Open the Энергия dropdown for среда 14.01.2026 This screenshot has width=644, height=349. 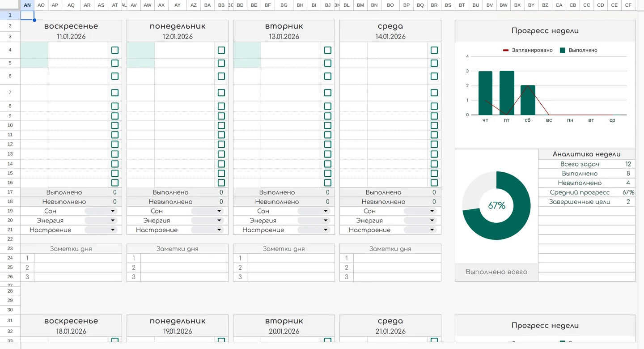420,221
